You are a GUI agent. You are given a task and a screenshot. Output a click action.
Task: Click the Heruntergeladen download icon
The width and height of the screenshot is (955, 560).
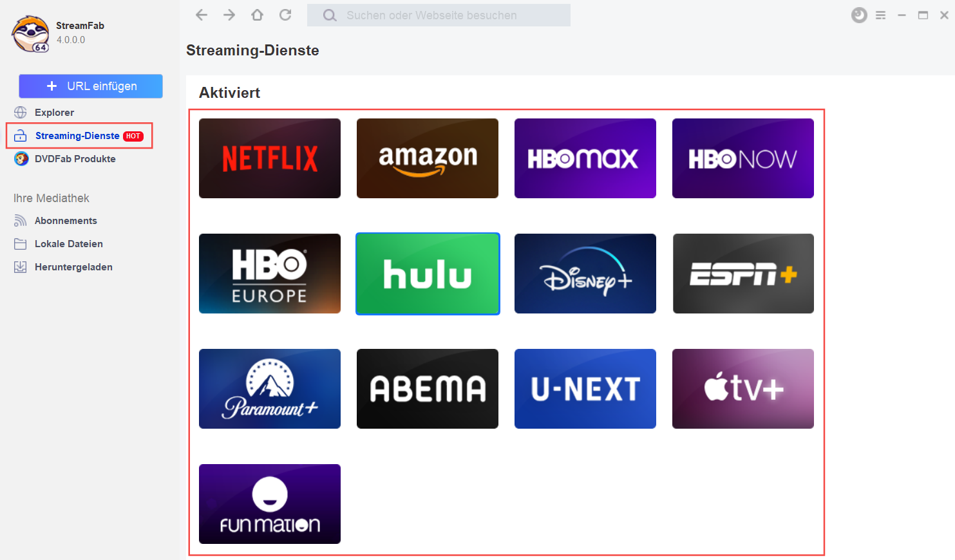pos(21,267)
